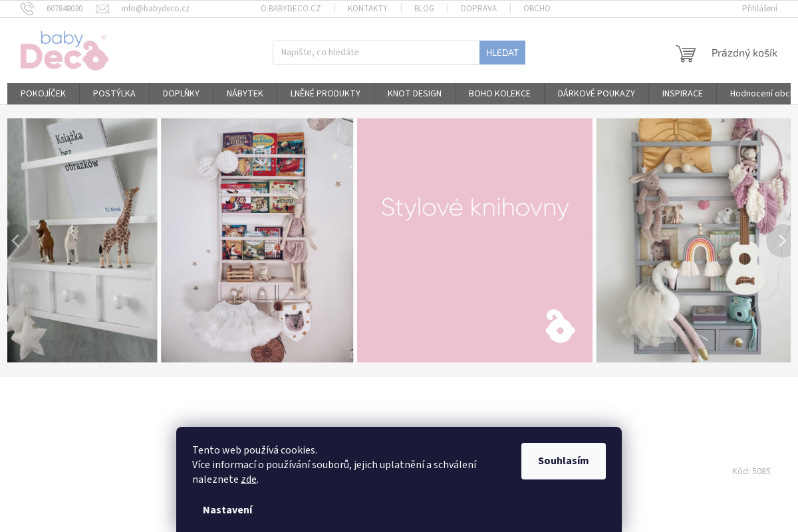Click the Napište, co hledáte search field

376,52
